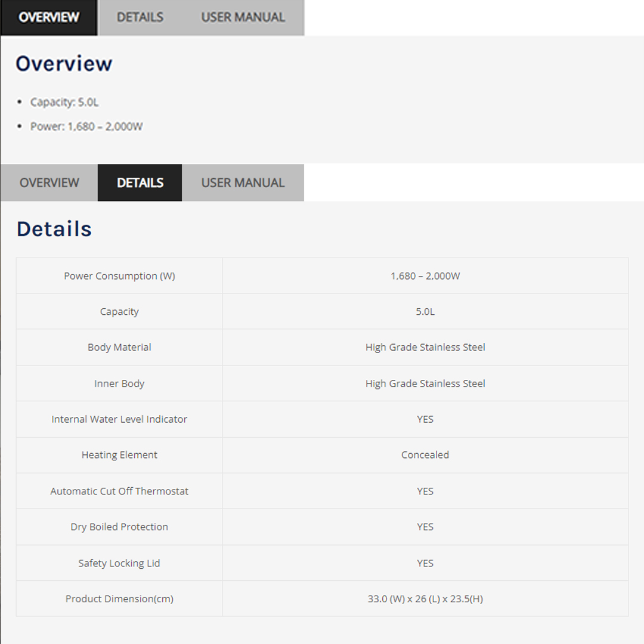Click the large Overview heading
The height and width of the screenshot is (644, 644).
(x=64, y=63)
